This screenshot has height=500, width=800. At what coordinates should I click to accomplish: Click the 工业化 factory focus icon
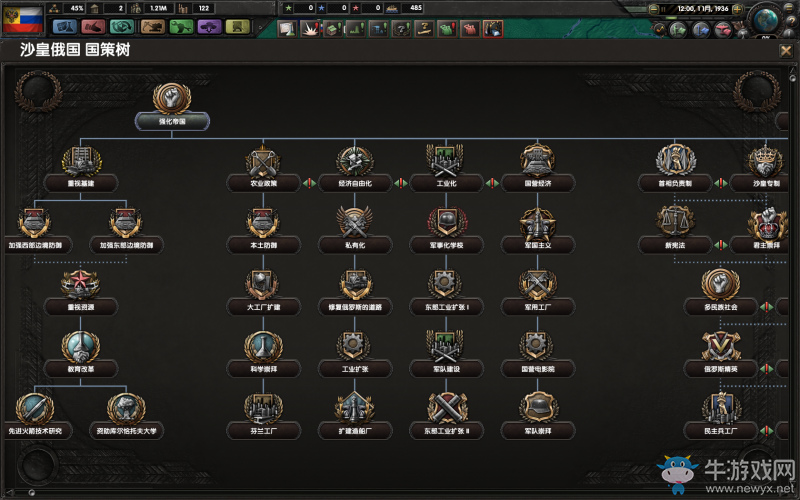(x=446, y=161)
